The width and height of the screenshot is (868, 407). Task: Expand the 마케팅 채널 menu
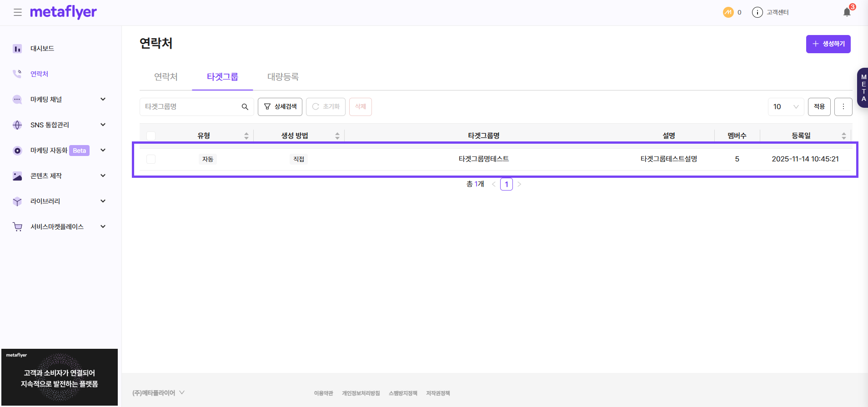point(103,99)
